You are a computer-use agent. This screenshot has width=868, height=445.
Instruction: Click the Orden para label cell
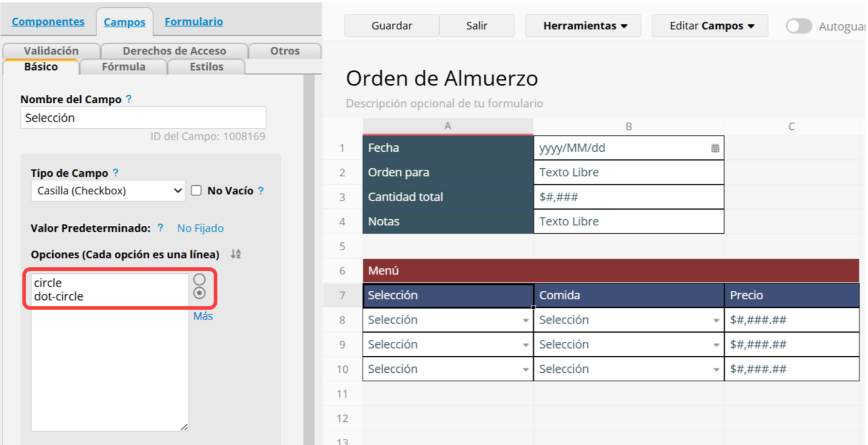448,172
